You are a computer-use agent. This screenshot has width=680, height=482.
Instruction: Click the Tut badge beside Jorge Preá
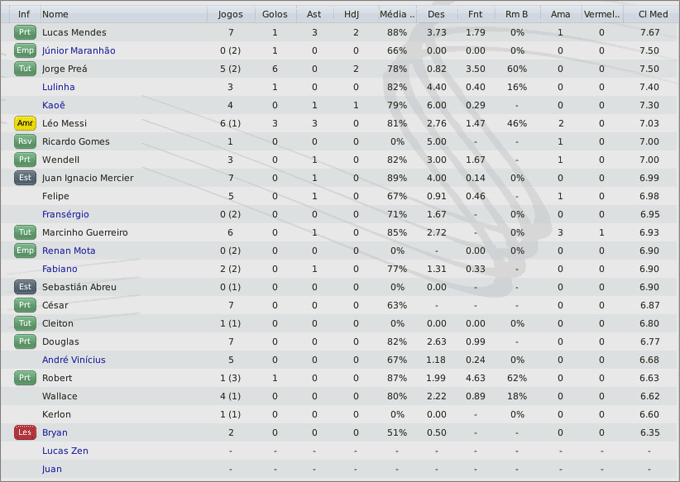click(x=25, y=69)
